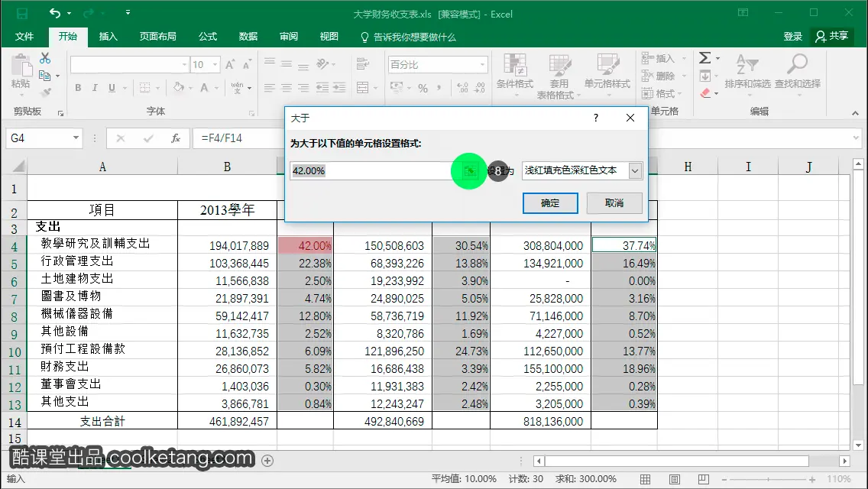Collapse the ribbon

point(855,113)
